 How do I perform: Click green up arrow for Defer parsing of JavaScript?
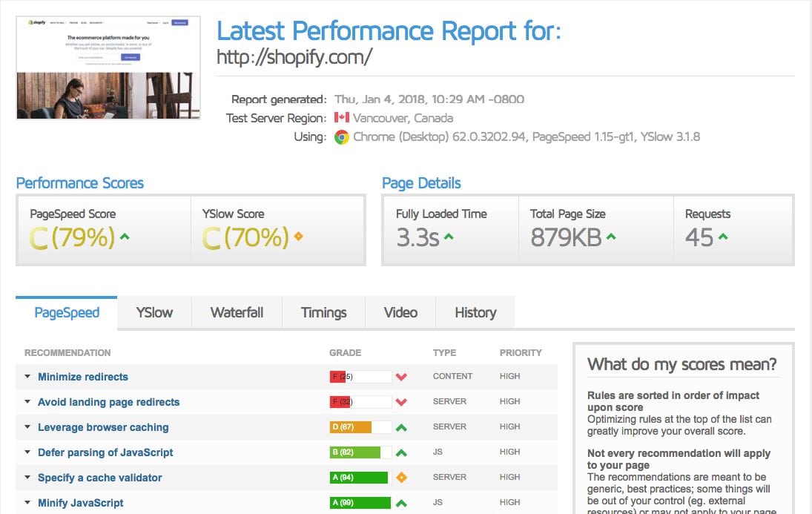click(x=401, y=452)
